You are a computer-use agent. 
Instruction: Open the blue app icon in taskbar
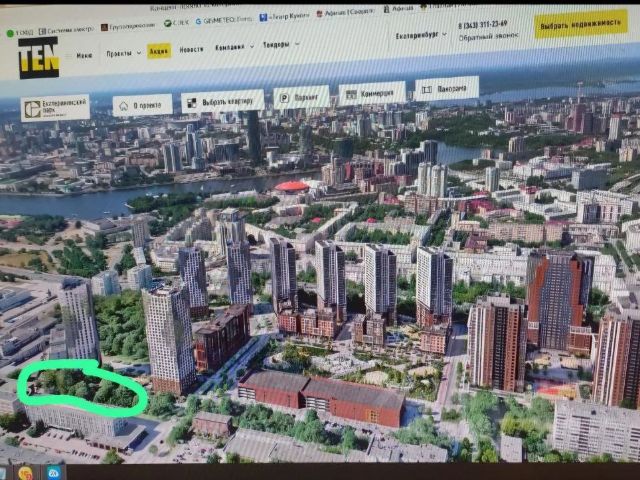tap(53, 473)
